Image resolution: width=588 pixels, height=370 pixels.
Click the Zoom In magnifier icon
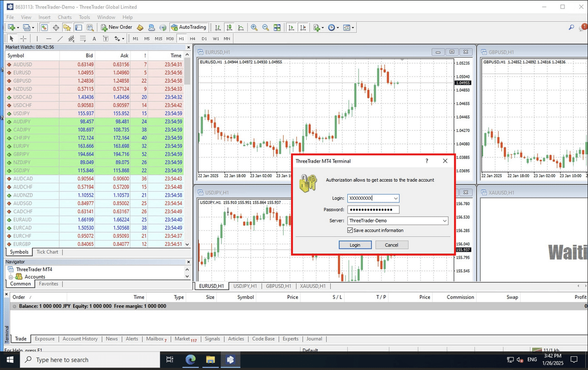[254, 27]
